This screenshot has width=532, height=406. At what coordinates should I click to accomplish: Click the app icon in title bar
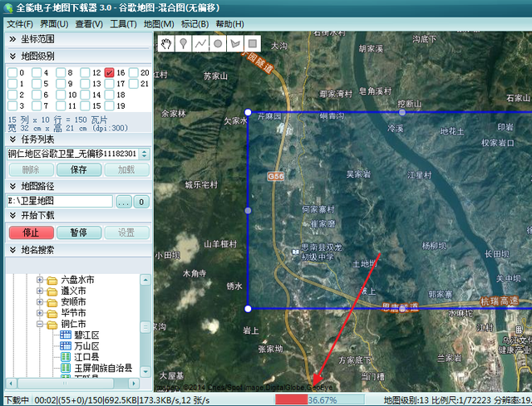pyautogui.click(x=7, y=7)
